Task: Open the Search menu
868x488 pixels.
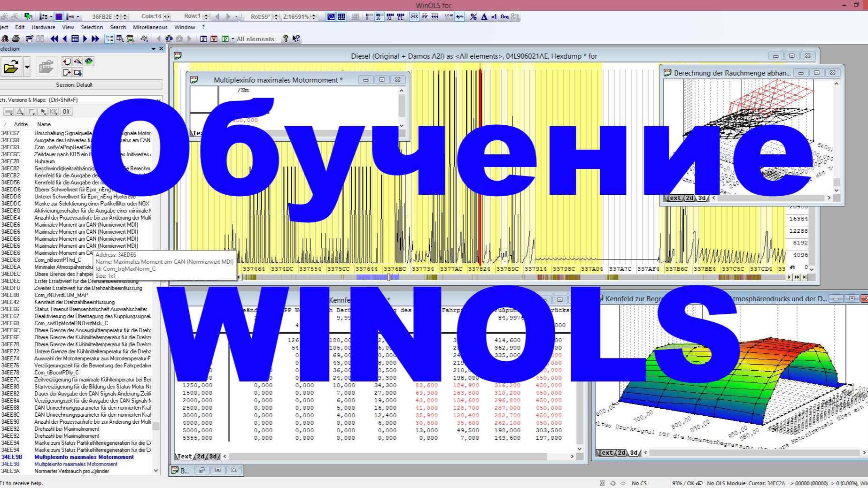Action: point(118,27)
